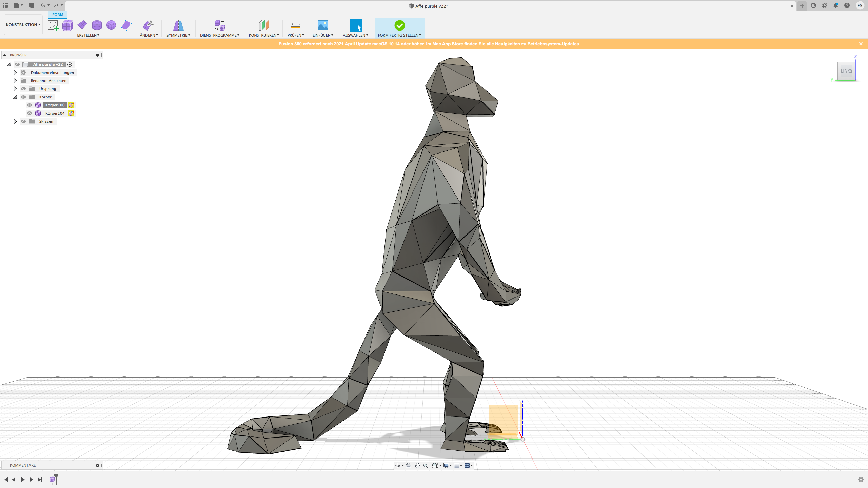This screenshot has height=488, width=868.
Task: Switch to the Form tab
Action: tap(58, 15)
